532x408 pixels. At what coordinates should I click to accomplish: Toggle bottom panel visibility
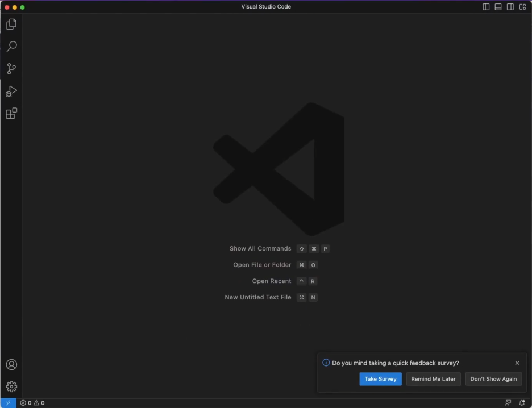coord(498,7)
